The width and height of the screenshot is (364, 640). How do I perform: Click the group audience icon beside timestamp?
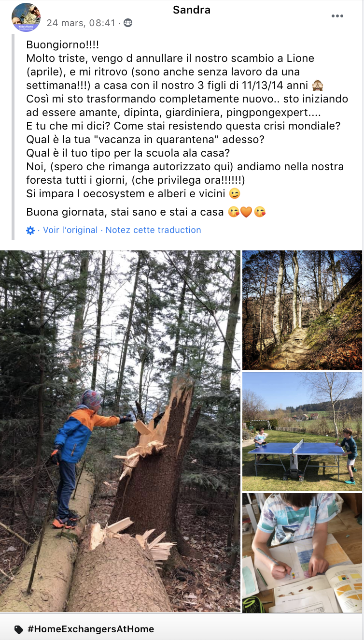pos(128,23)
